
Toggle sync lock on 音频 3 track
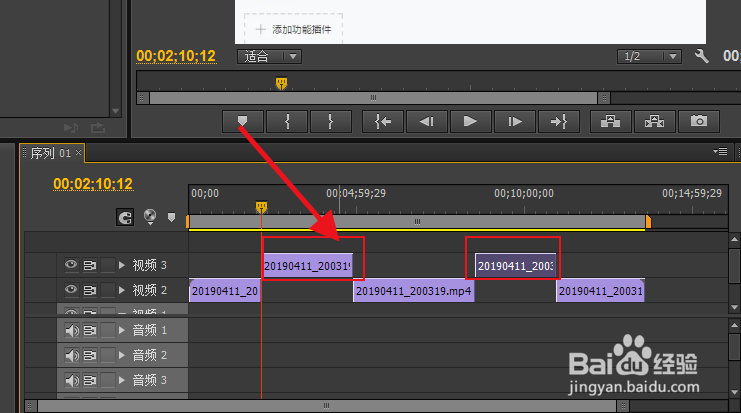coord(90,380)
